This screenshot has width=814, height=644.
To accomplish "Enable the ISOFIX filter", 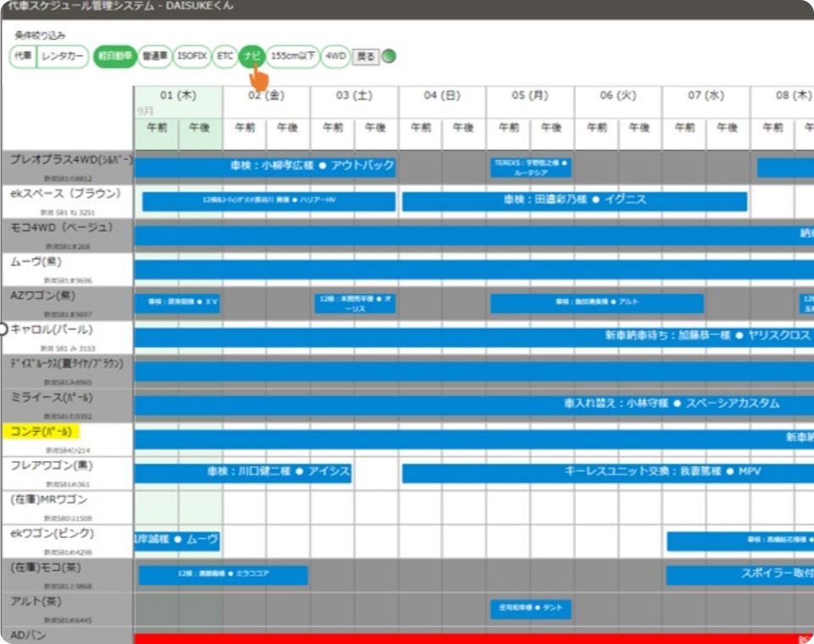I will (192, 56).
